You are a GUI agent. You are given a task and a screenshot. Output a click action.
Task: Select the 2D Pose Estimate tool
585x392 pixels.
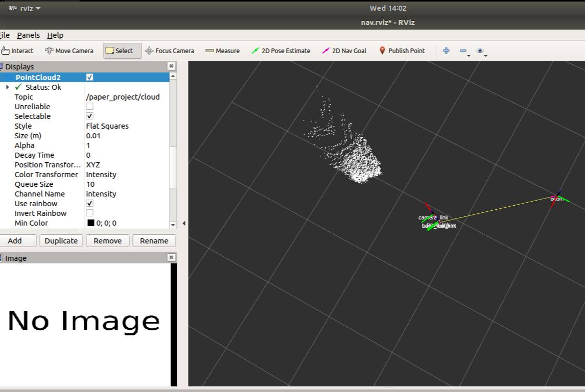click(281, 51)
